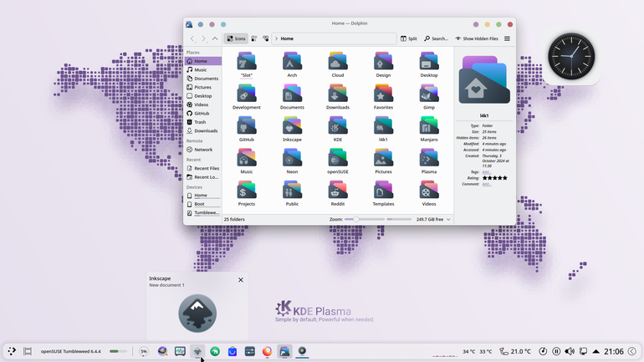Open the free space dropdown in the status bar
Screen dimensions: 644x362
coord(448,220)
